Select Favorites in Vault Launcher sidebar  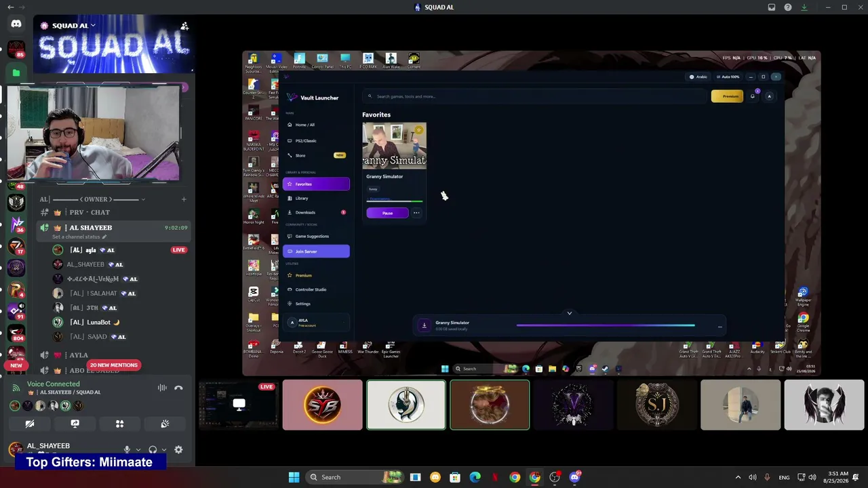tap(316, 184)
